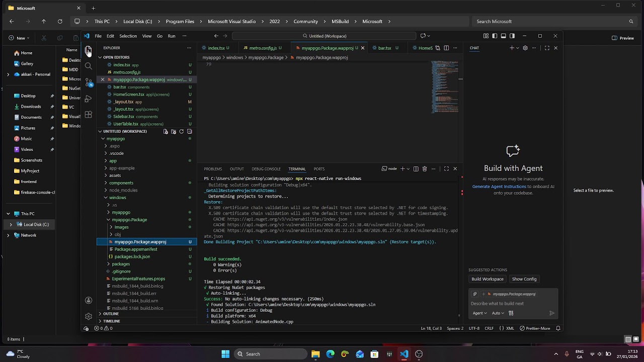
Task: Toggle the secondary side bar
Action: [x=512, y=36]
